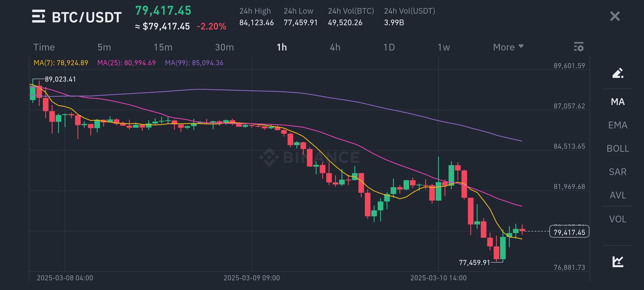Expand the More intervals dropdown
Viewport: 644px width, 290px height.
point(508,47)
